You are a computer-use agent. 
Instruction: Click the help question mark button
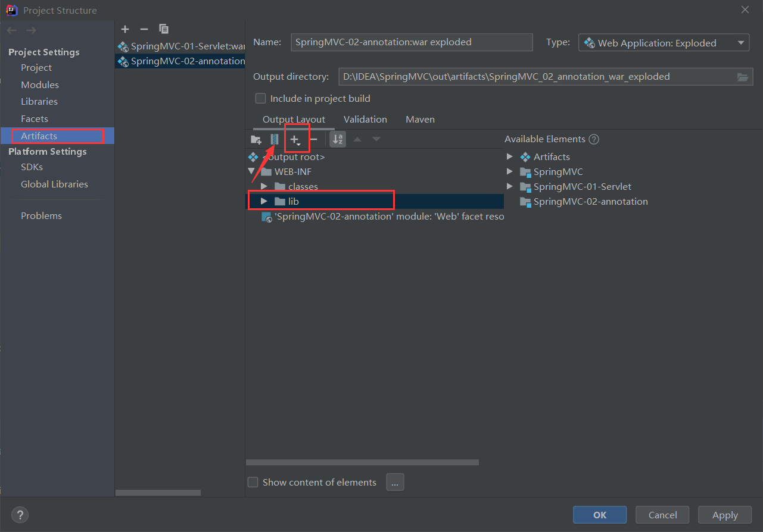(20, 515)
